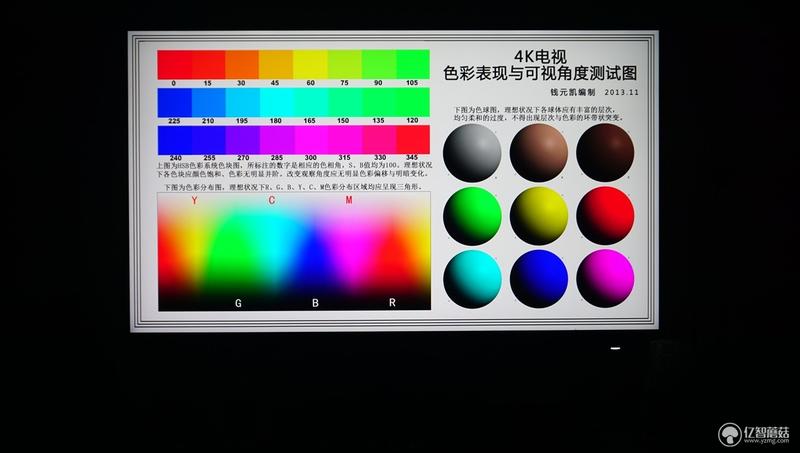Pick the cyan shaded sphere
800x453 pixels.
(x=472, y=279)
